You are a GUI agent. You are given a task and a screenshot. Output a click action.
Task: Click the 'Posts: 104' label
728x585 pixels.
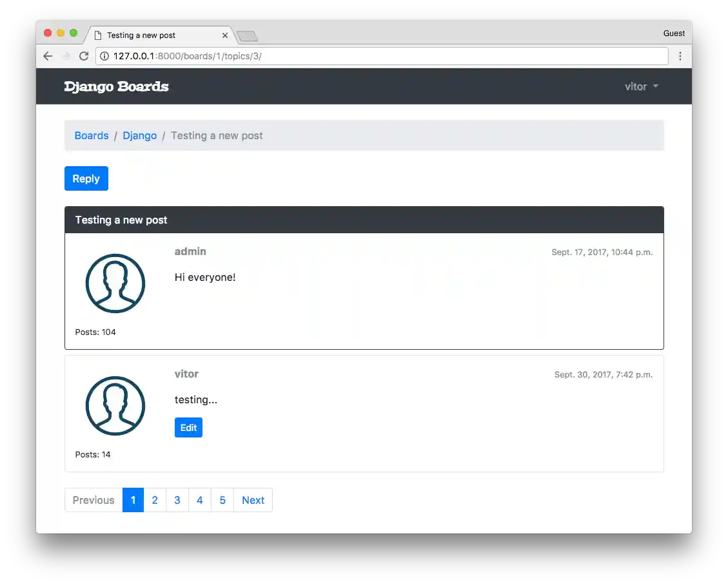(95, 332)
